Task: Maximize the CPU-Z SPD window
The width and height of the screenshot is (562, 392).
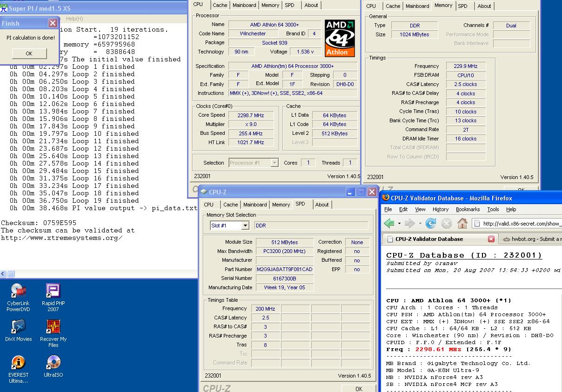Action: click(x=361, y=192)
